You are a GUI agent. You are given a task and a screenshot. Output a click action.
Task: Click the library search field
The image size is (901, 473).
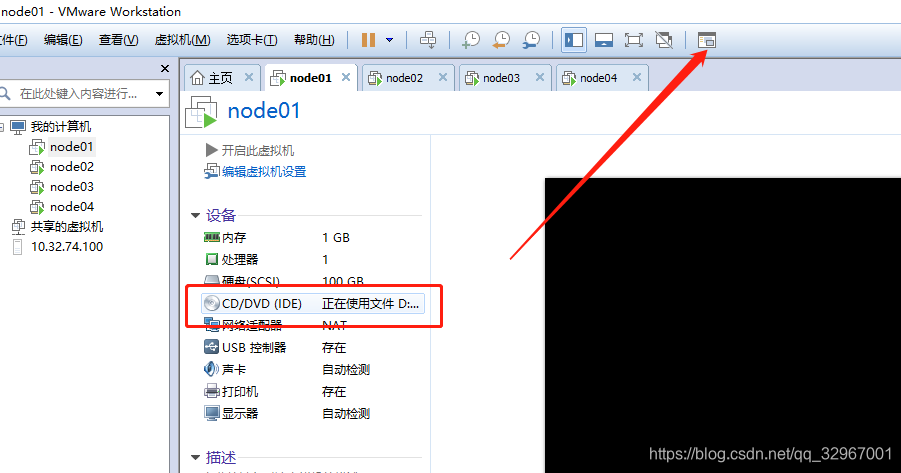coord(78,94)
